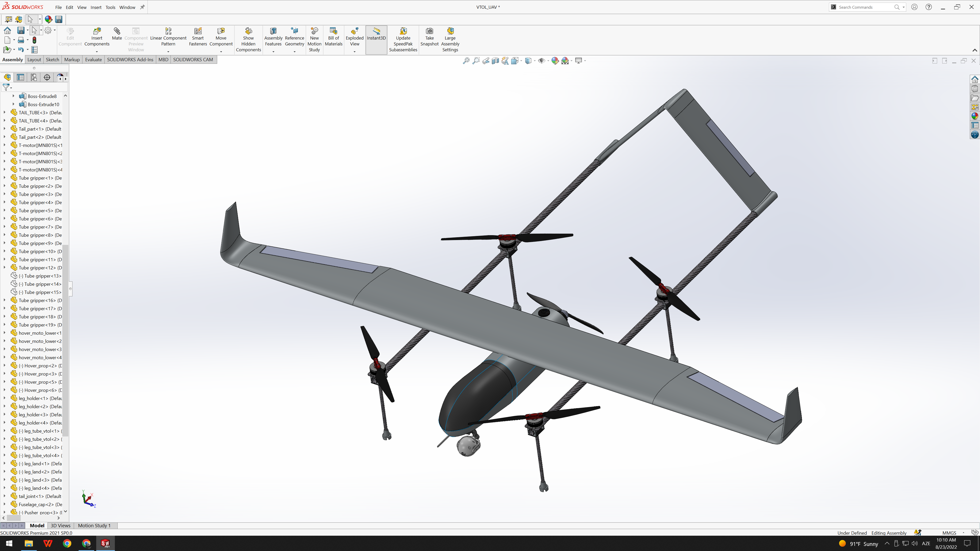The width and height of the screenshot is (980, 551).
Task: Open the PropertyManager tab
Action: pos(20,78)
